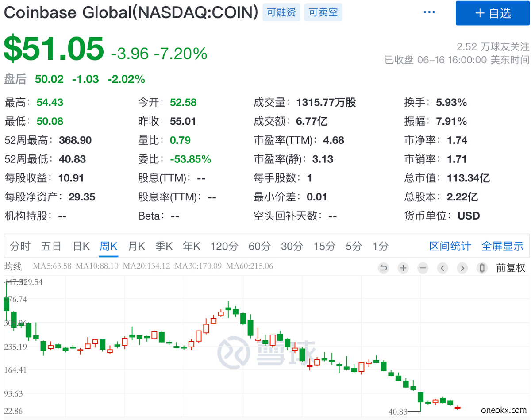531x420 pixels.
Task: Click the 委比 value -53.85%
Action: pyautogui.click(x=191, y=159)
